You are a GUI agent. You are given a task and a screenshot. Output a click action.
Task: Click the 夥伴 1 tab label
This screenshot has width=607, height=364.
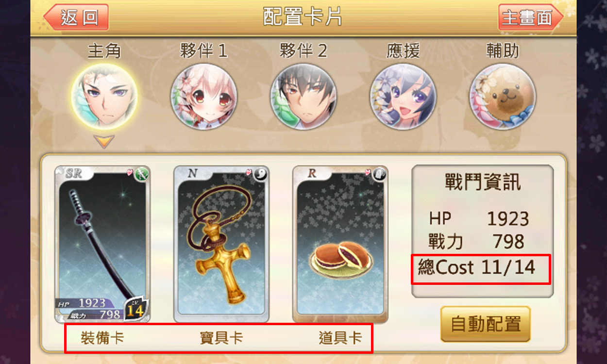(203, 51)
